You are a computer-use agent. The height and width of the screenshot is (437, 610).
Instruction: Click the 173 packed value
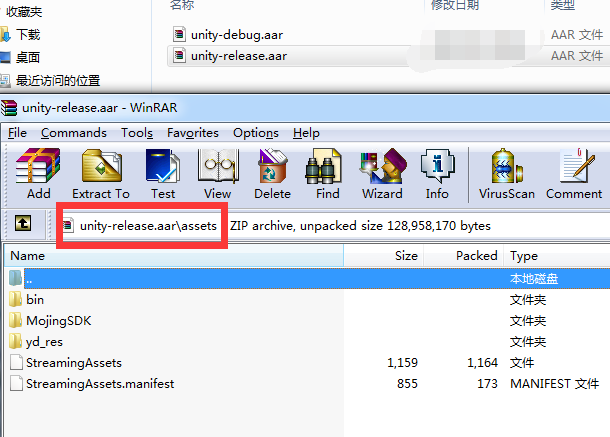click(x=487, y=384)
